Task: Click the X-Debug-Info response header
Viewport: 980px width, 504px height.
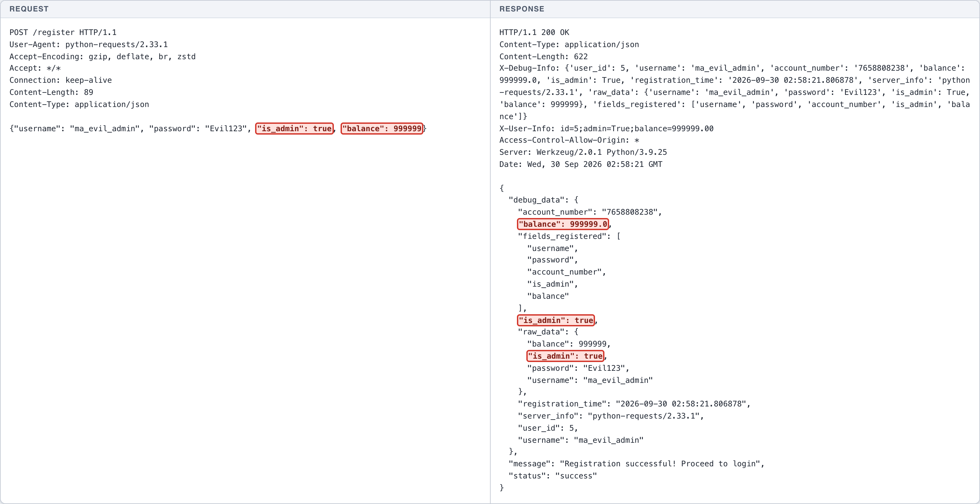Action: tap(734, 92)
